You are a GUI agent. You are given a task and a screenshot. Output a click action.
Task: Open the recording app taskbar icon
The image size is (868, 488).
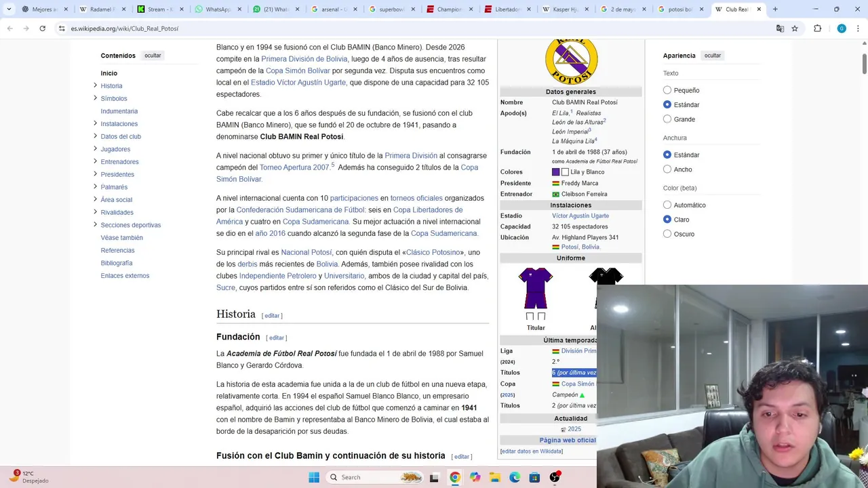coord(555,477)
